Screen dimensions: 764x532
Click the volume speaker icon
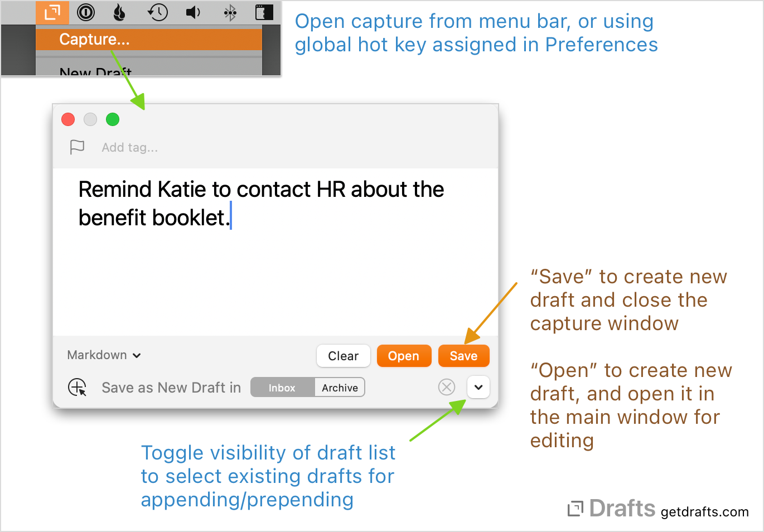point(193,12)
